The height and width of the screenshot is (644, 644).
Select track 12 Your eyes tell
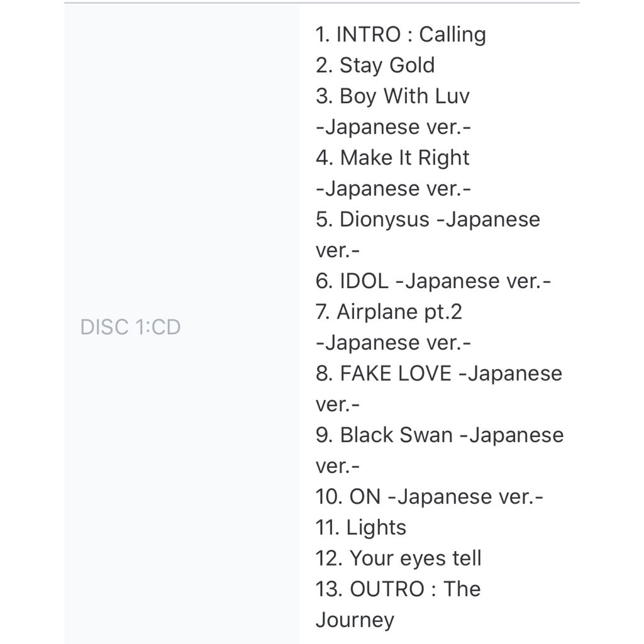399,558
